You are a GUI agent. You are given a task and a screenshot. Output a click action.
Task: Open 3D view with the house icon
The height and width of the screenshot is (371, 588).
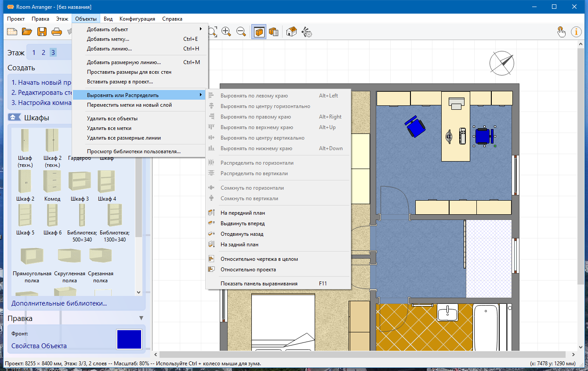tap(291, 32)
